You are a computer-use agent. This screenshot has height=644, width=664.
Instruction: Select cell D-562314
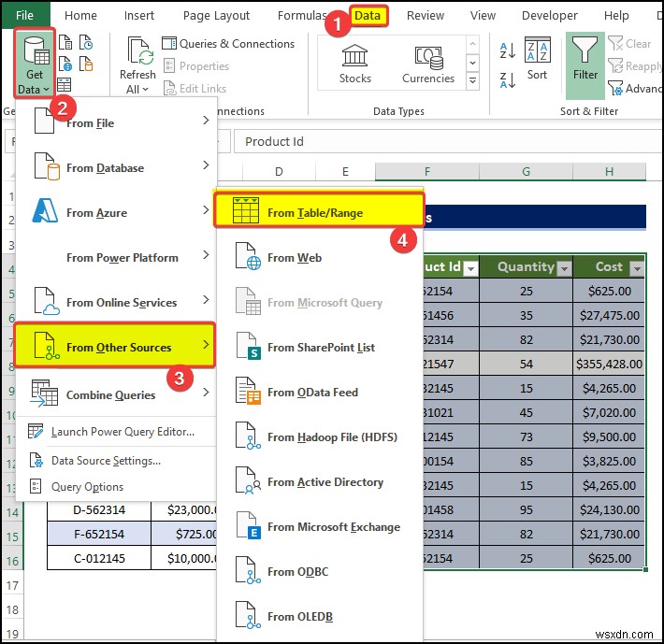pyautogui.click(x=99, y=509)
